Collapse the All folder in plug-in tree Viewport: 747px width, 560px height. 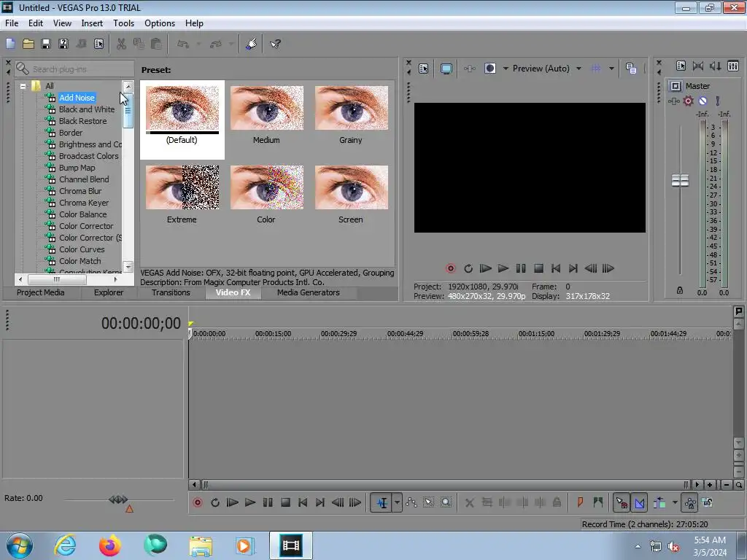[x=23, y=86]
